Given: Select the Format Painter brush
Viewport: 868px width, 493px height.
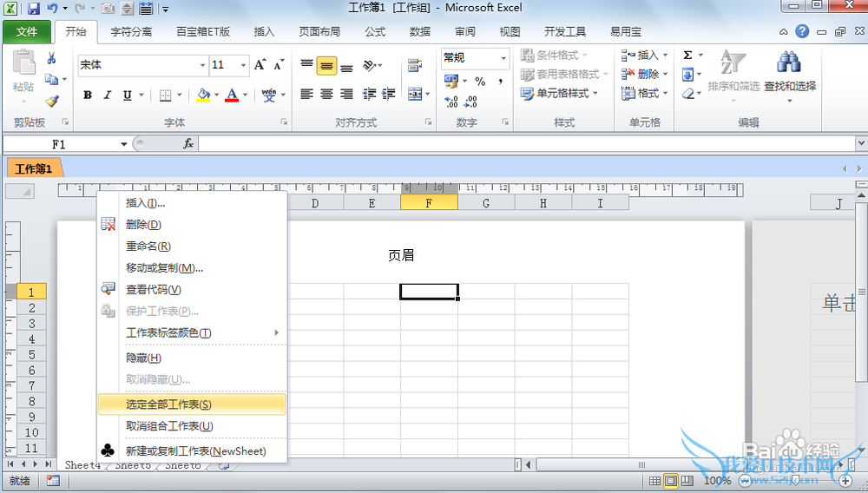Looking at the screenshot, I should (52, 101).
